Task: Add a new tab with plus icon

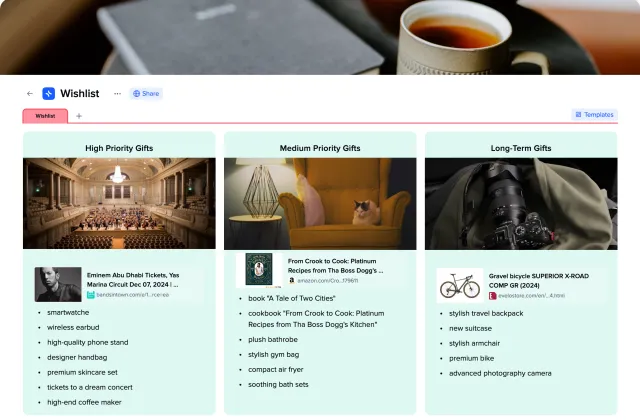Action: pyautogui.click(x=79, y=116)
